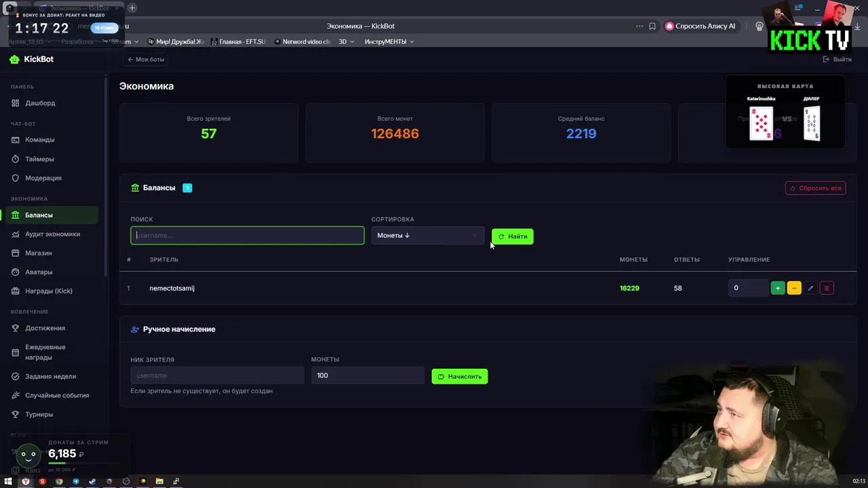Screen dimensions: 868x488
Task: Click the Всего зрителей value 57
Action: click(x=209, y=134)
